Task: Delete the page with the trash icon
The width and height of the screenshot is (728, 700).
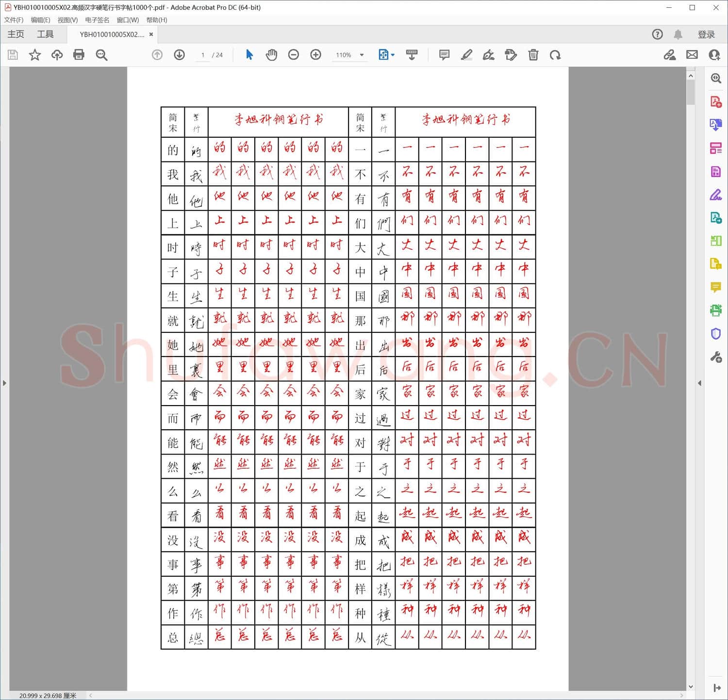Action: [x=533, y=55]
